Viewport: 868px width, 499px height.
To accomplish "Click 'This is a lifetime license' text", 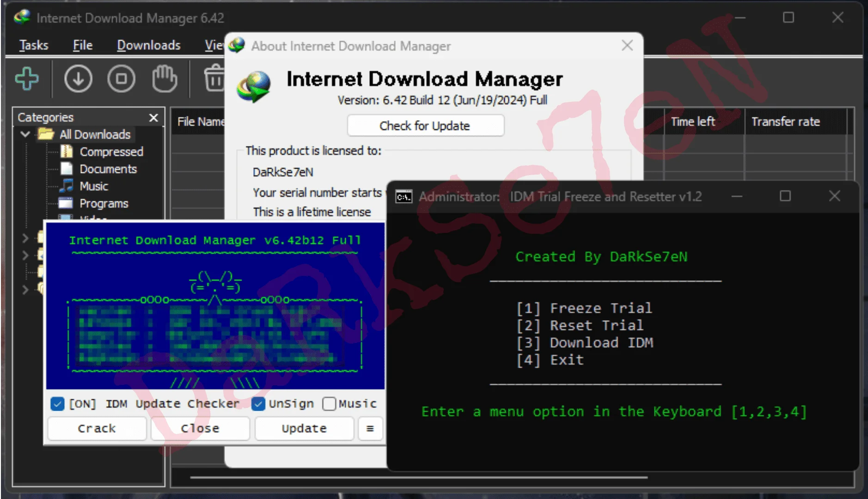I will (312, 212).
